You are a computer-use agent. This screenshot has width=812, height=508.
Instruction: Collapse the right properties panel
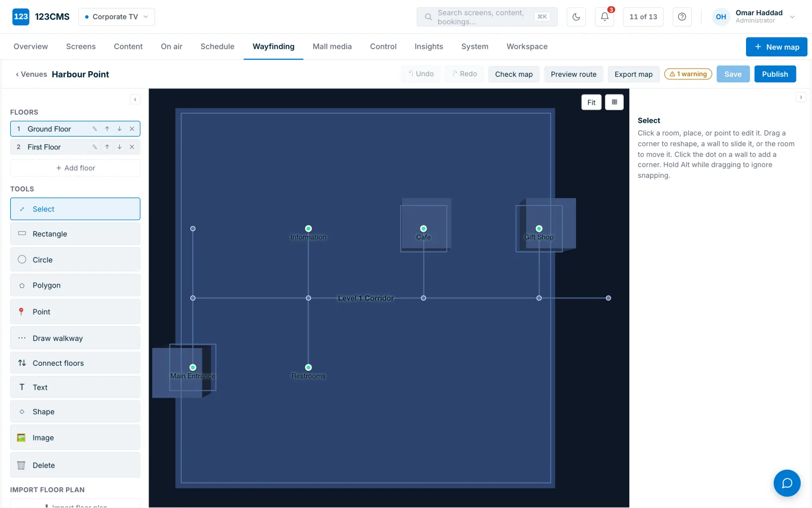tap(801, 97)
